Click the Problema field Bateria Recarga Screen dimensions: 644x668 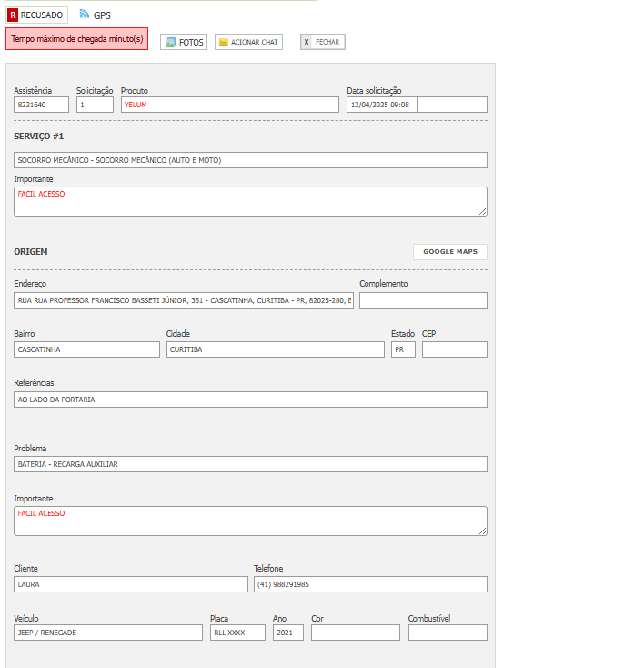click(250, 464)
